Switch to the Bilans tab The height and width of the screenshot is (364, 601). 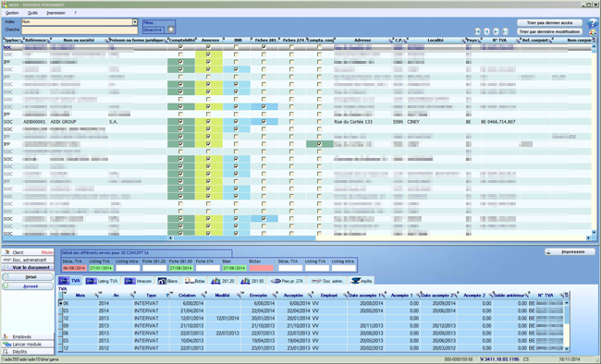pyautogui.click(x=168, y=281)
